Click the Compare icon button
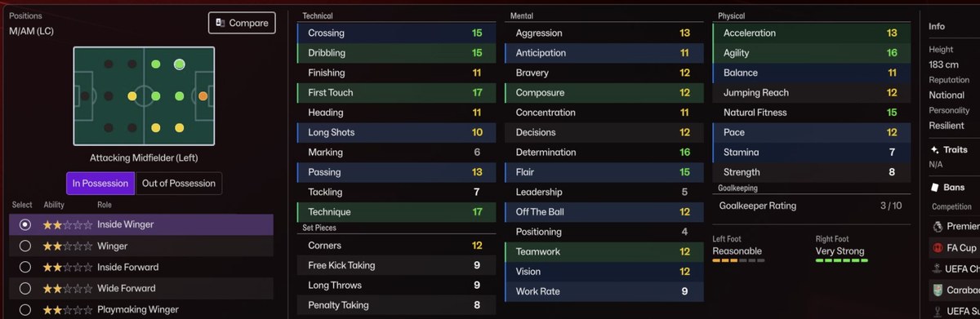Screen dimensions: 980x319 tap(220, 23)
